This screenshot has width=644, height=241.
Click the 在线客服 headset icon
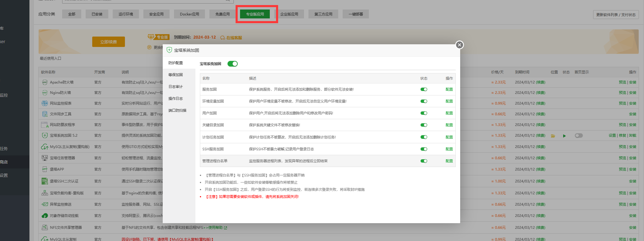[222, 38]
